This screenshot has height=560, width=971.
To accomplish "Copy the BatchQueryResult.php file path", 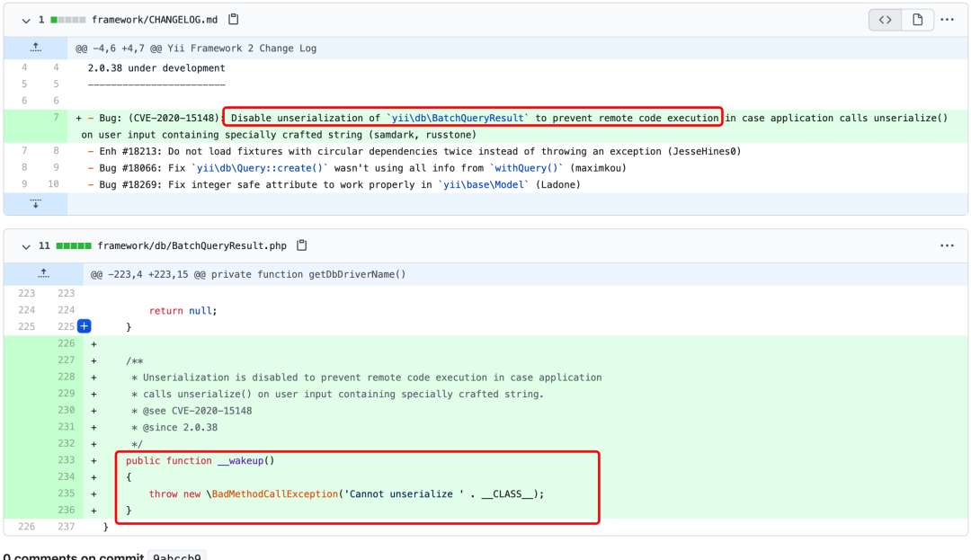I will 302,245.
